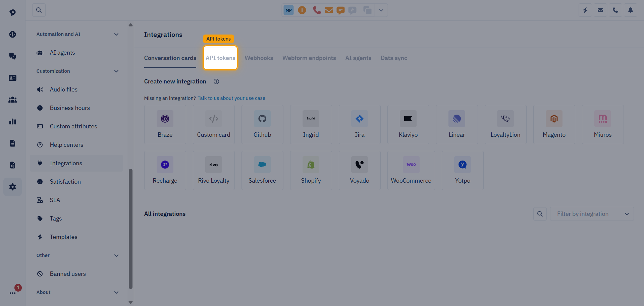Switch to the API tokens tab
This screenshot has height=306, width=644.
click(x=220, y=58)
